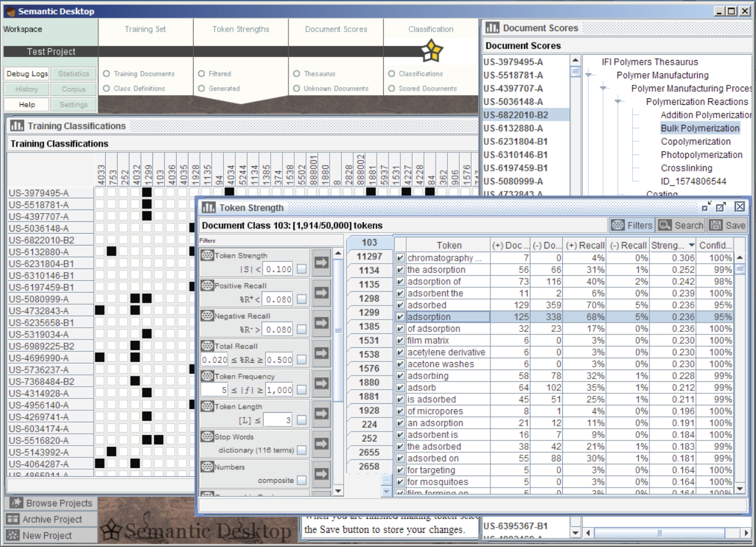The image size is (756, 547).
Task: Click the Filters button in Token Strength
Action: pos(632,225)
